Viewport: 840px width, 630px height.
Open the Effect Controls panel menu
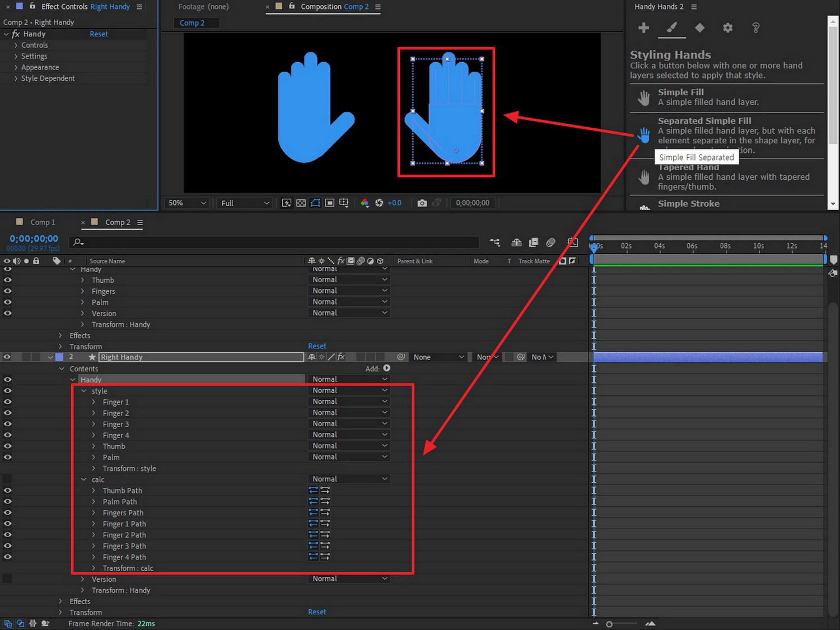pyautogui.click(x=139, y=7)
